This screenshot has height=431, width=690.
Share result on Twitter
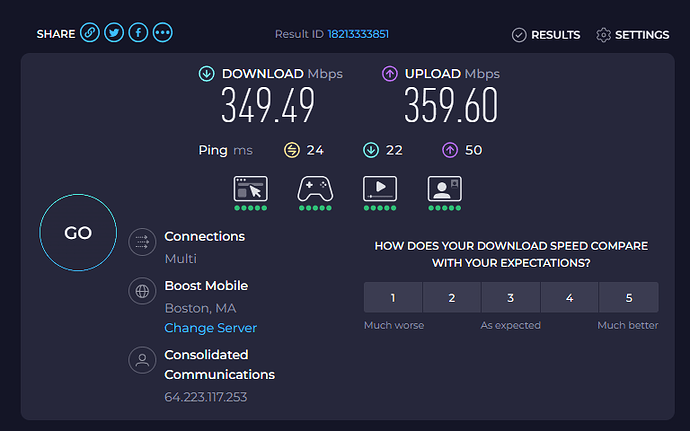pos(114,33)
